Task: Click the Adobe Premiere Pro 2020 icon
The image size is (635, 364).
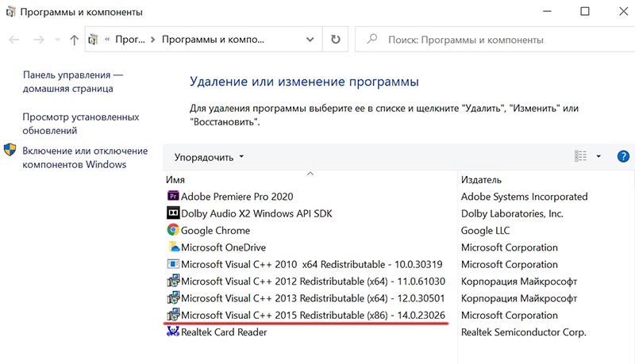Action: [173, 196]
